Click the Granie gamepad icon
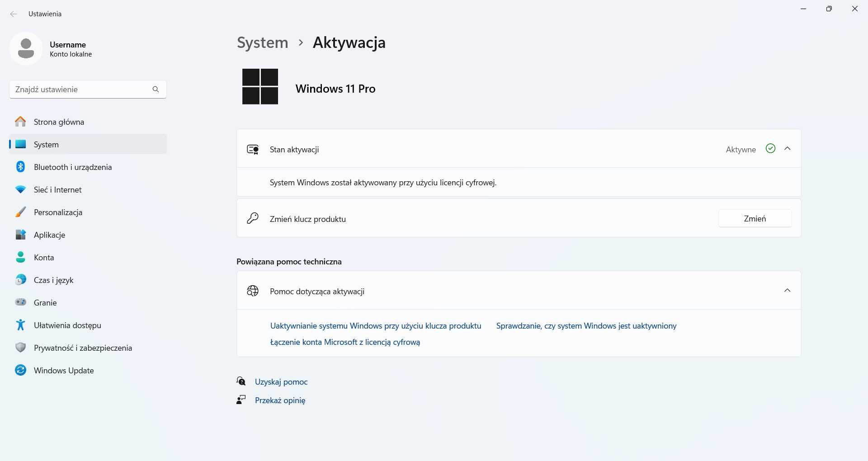 tap(20, 302)
